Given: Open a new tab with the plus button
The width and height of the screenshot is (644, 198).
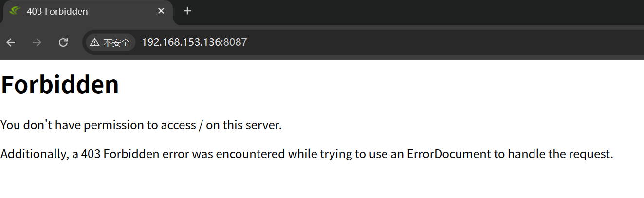Looking at the screenshot, I should coord(187,11).
